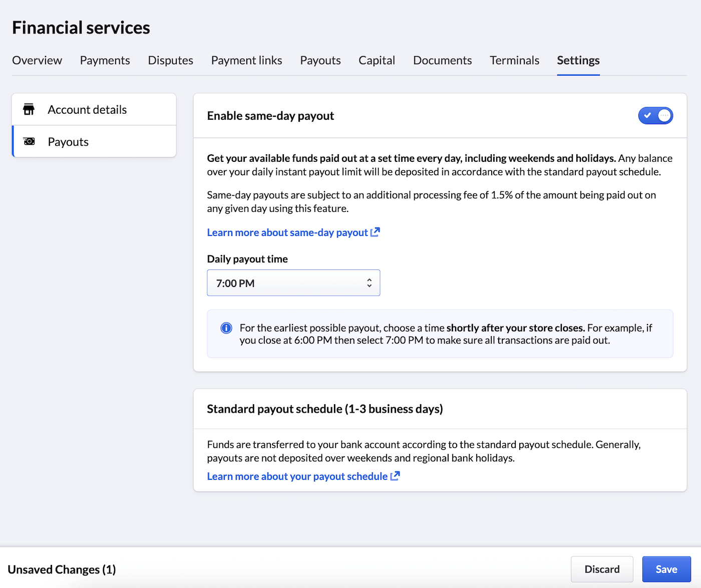Save the unsaved changes
The width and height of the screenshot is (701, 588).
pos(666,569)
